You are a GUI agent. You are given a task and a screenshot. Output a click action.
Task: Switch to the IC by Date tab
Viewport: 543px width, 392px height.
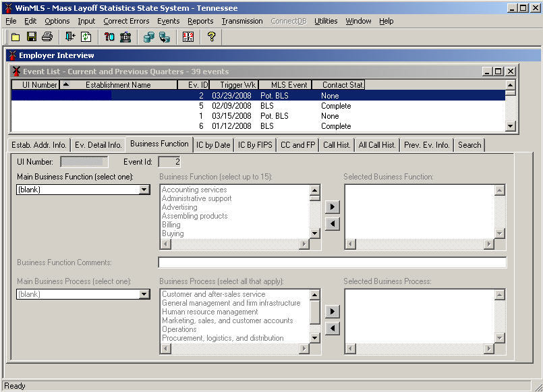(x=213, y=145)
